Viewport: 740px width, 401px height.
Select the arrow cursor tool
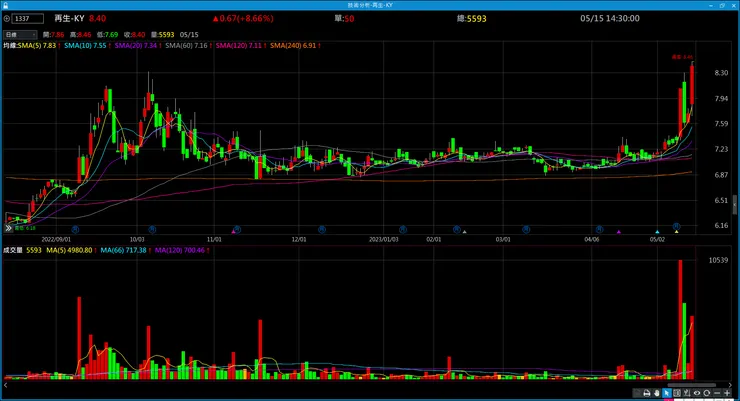666,393
